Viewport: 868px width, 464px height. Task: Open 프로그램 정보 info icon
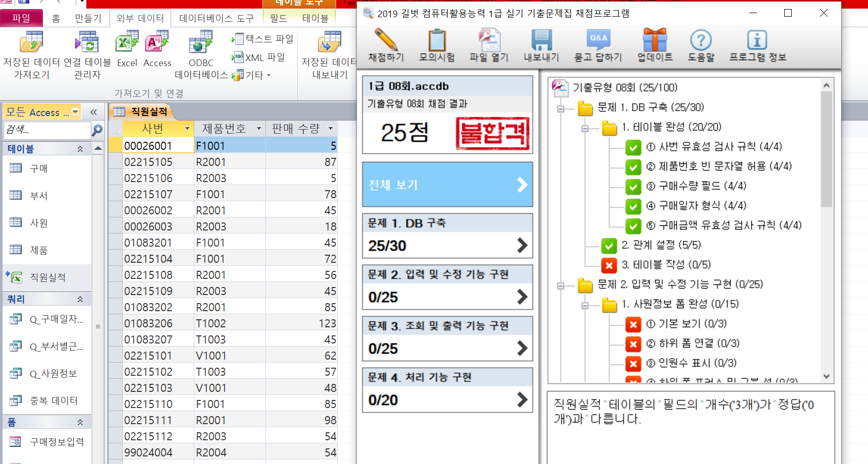tap(757, 41)
